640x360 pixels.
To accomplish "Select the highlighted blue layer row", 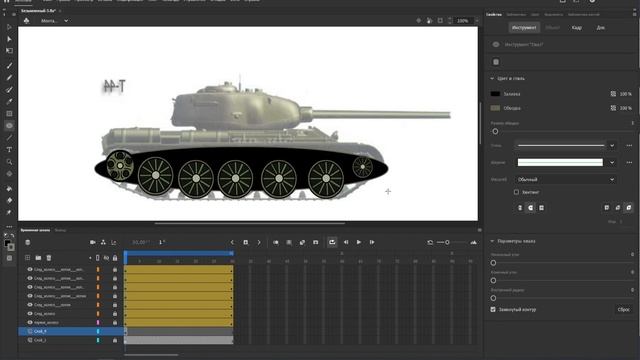I will tap(71, 331).
